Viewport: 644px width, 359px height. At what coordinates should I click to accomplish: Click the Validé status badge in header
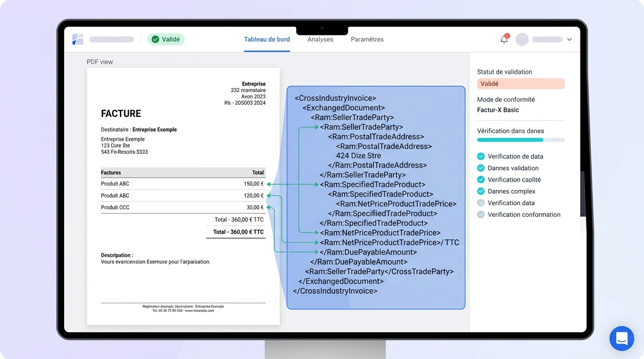click(166, 39)
